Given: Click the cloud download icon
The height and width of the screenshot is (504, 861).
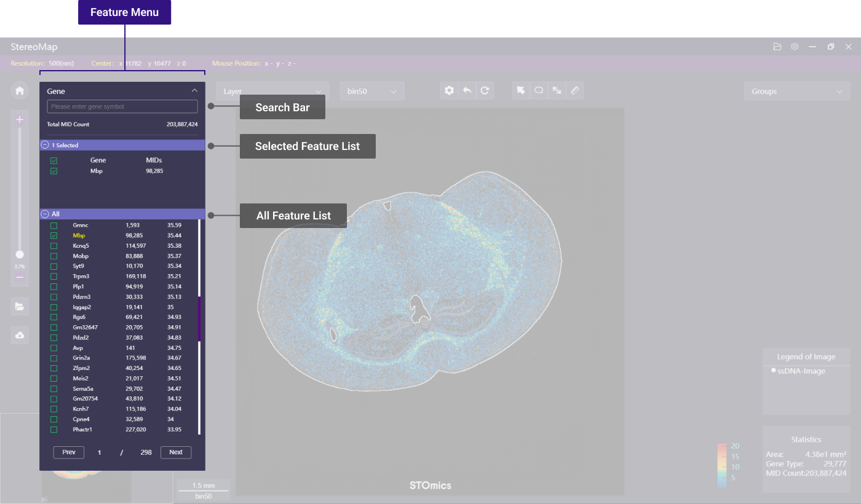Looking at the screenshot, I should [x=20, y=335].
